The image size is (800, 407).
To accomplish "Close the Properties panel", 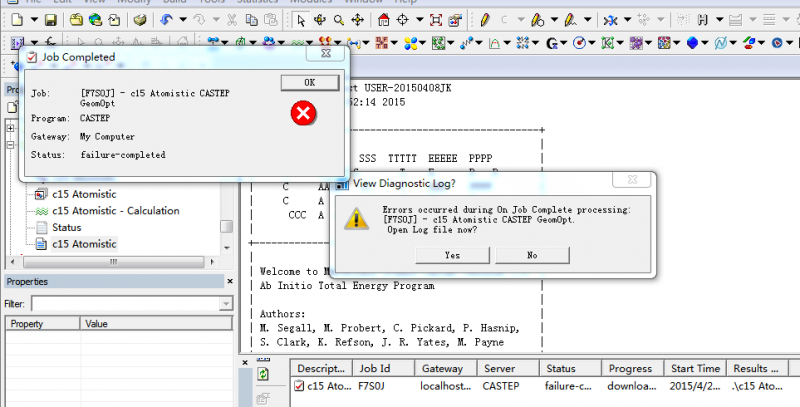I will point(230,282).
